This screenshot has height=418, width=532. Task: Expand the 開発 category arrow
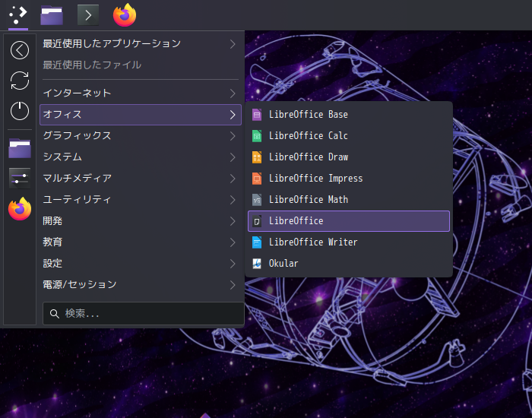point(233,221)
